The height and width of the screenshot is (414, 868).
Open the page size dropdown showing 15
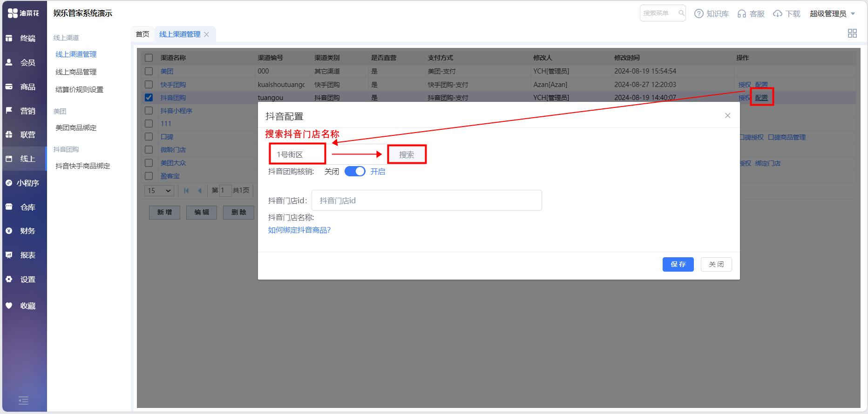point(159,190)
